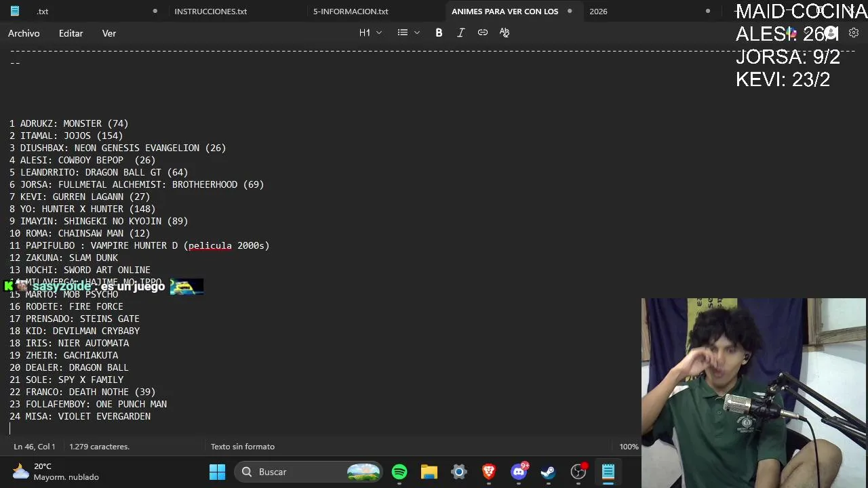The image size is (868, 488).
Task: Click the Texto sin formato status indicator
Action: 242,447
